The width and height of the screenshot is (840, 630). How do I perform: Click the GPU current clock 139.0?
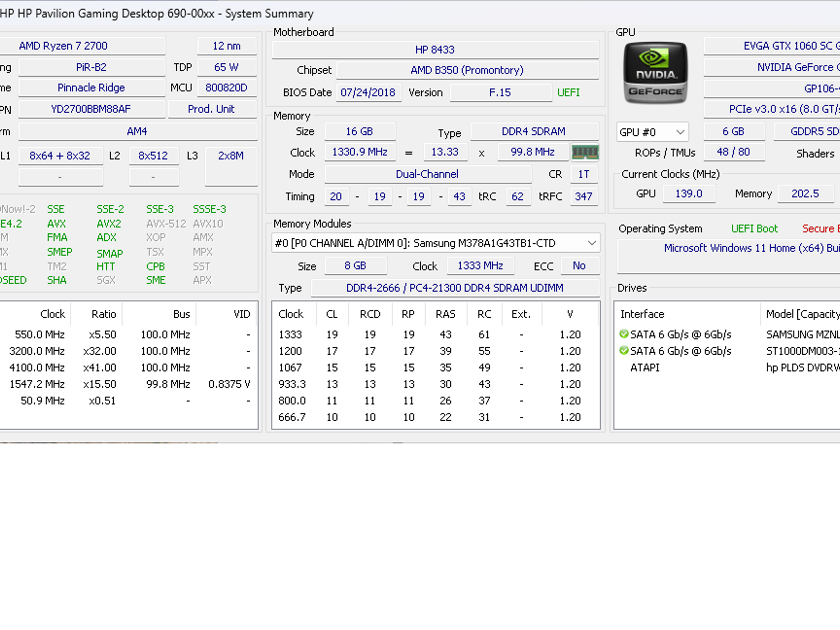[x=689, y=194]
